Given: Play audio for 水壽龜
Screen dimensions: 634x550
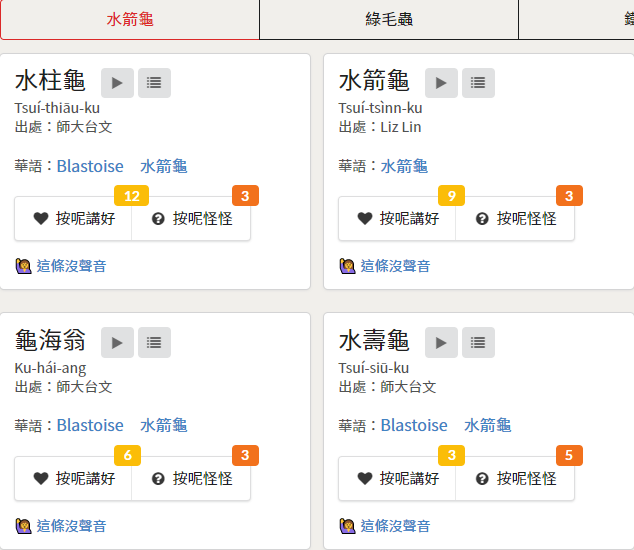Looking at the screenshot, I should tap(441, 343).
